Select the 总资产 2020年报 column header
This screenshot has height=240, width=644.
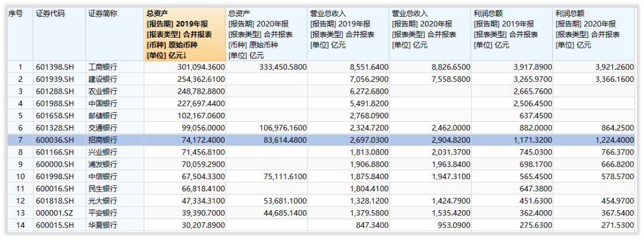267,35
